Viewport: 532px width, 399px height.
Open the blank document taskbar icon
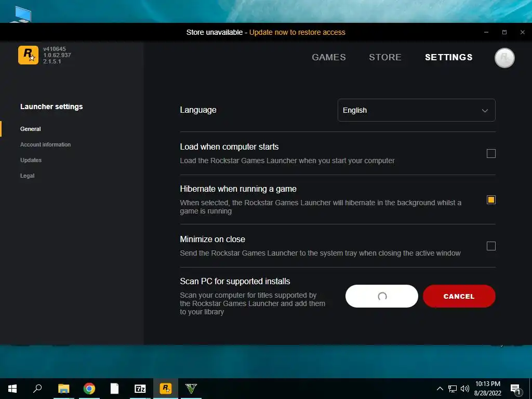point(115,389)
